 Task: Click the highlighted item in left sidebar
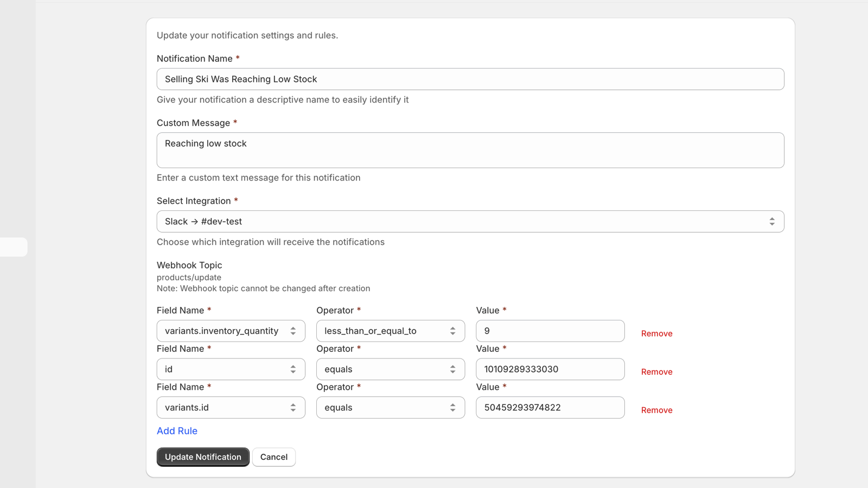point(14,247)
